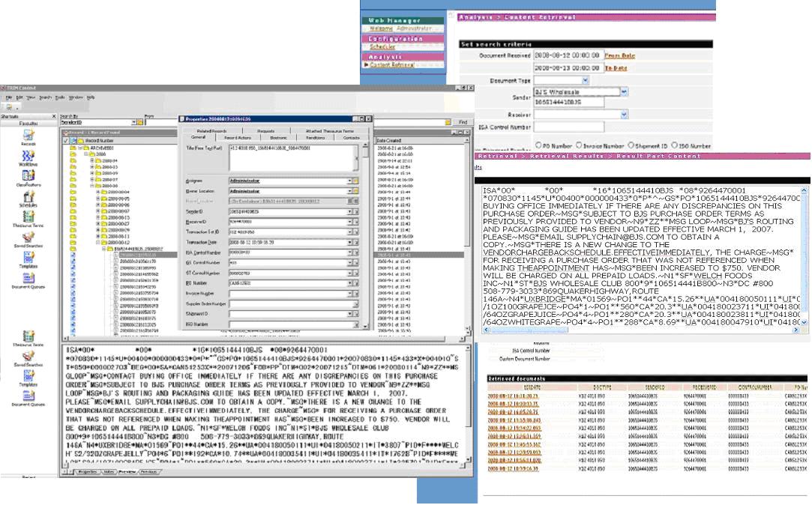Open the Tools menu in TRIM Context

coord(62,97)
